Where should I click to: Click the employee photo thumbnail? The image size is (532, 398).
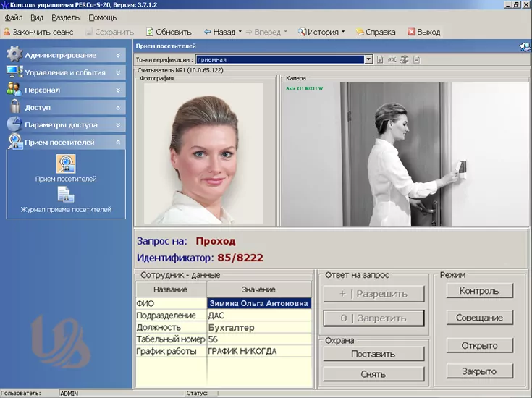point(205,153)
